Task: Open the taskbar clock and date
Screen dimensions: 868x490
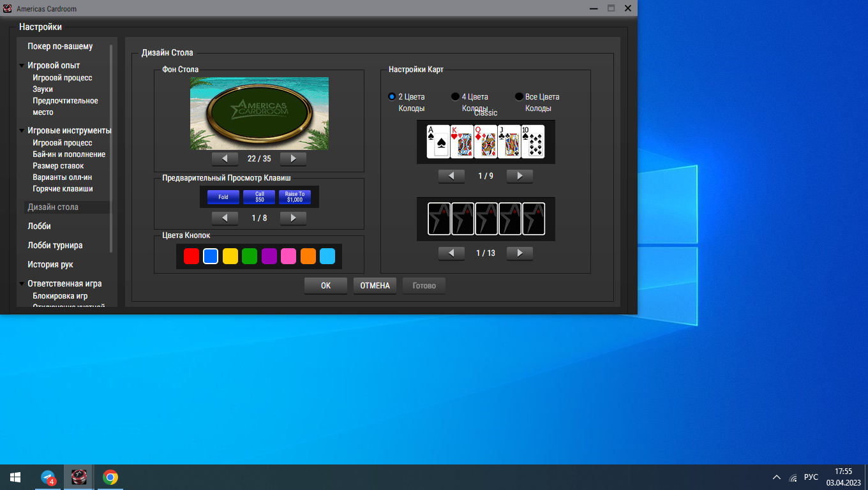Action: [844, 477]
